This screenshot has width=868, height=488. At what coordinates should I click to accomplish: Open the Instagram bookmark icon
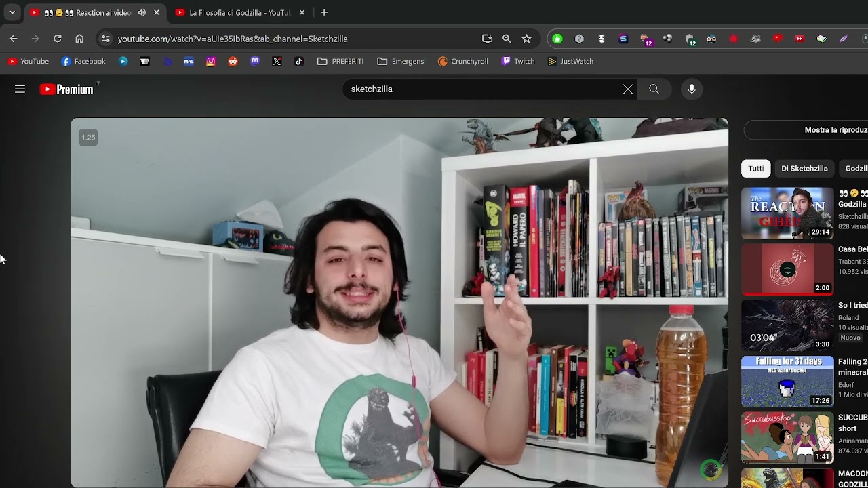coord(211,61)
